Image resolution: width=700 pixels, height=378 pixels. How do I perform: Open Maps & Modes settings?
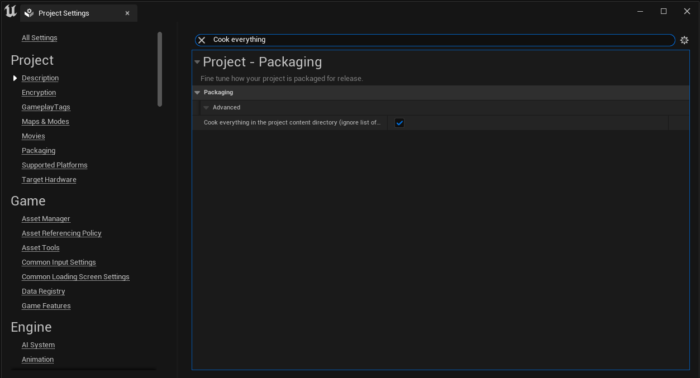click(x=45, y=121)
